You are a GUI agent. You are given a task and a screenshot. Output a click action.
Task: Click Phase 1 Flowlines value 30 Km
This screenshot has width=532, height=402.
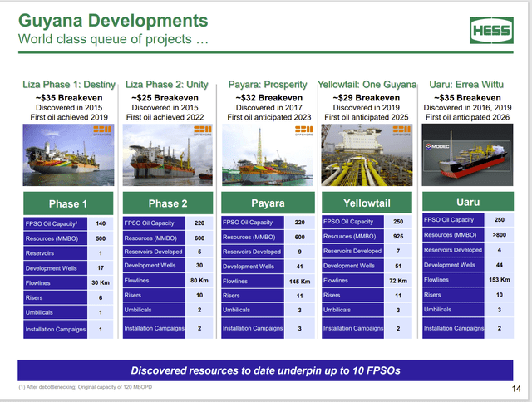[101, 282]
